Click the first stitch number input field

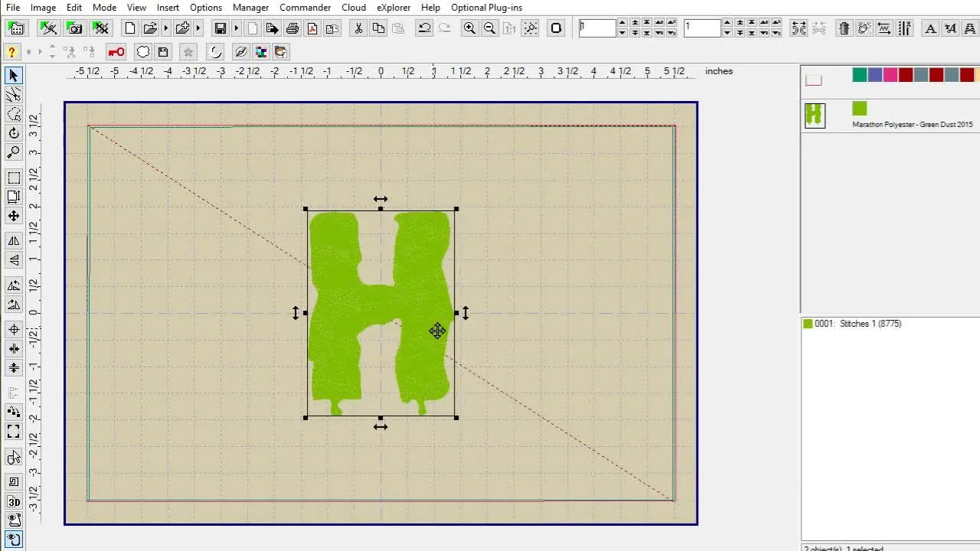click(x=597, y=28)
